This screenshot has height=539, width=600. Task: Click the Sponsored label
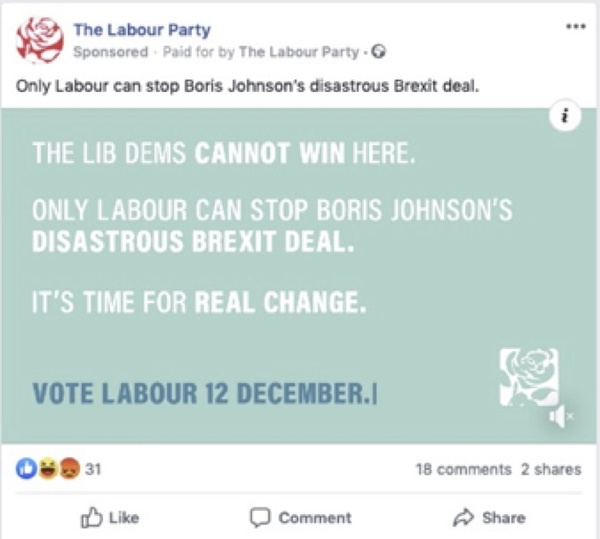point(110,52)
